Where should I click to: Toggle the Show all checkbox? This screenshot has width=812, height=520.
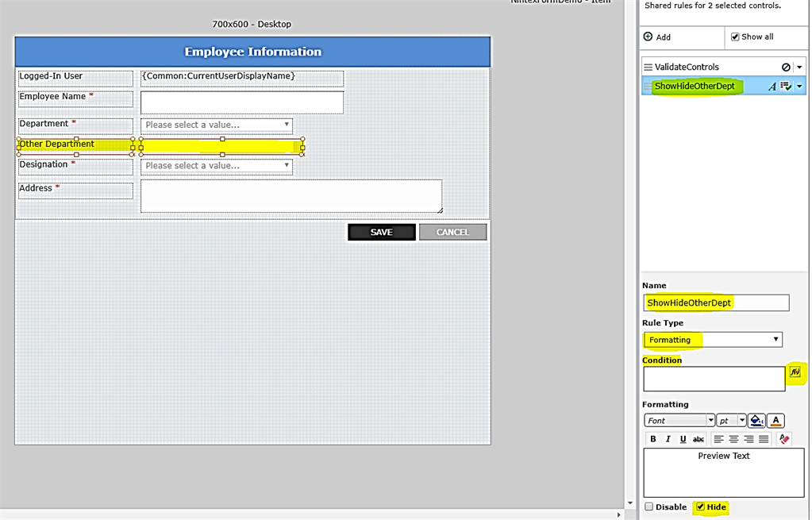[x=735, y=37]
